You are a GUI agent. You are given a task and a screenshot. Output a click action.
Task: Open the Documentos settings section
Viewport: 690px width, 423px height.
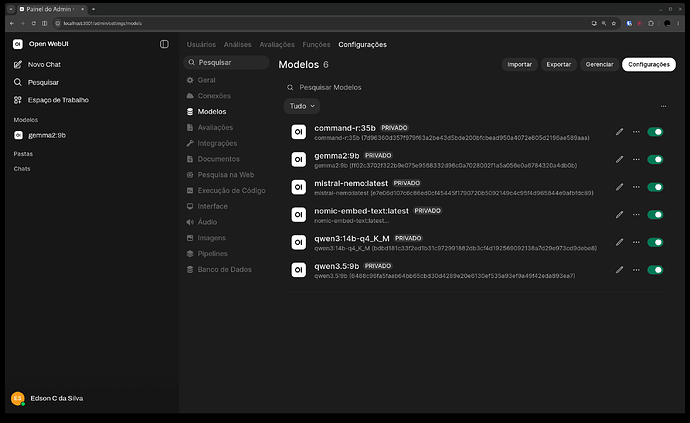point(213,159)
